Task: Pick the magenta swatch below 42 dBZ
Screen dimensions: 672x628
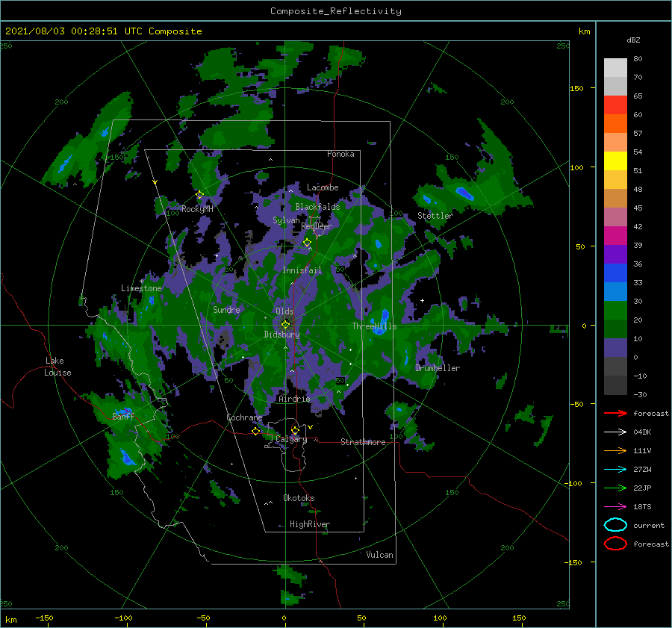Action: pos(615,235)
